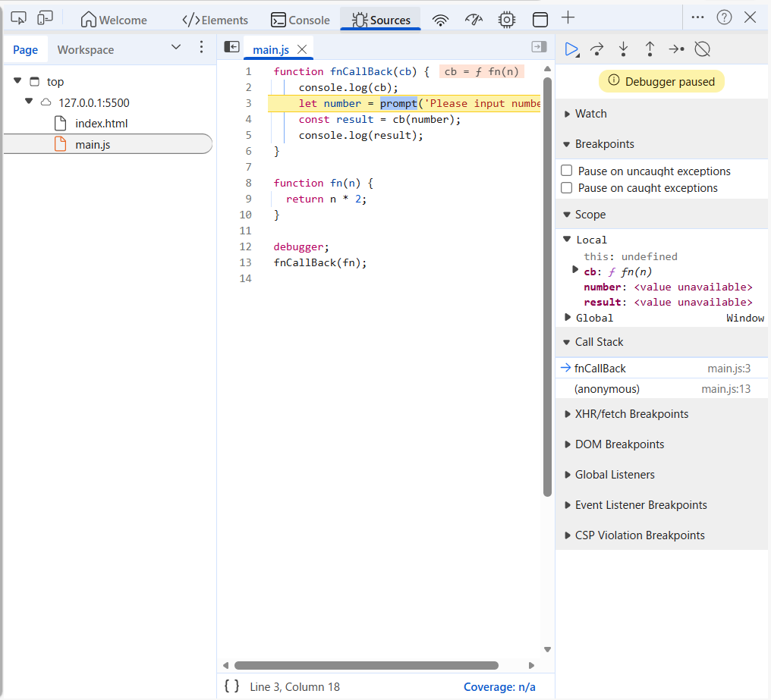This screenshot has height=700, width=771.
Task: Deactivate all breakpoints icon
Action: (x=702, y=49)
